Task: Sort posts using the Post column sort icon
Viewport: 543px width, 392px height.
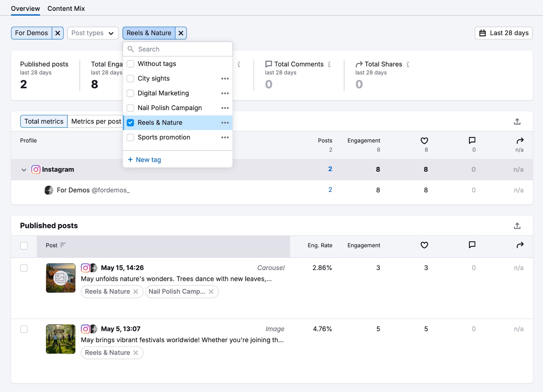Action: point(64,245)
